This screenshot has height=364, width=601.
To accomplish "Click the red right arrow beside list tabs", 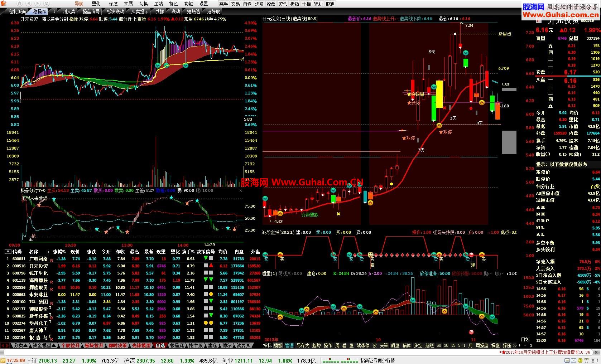I will (7, 345).
